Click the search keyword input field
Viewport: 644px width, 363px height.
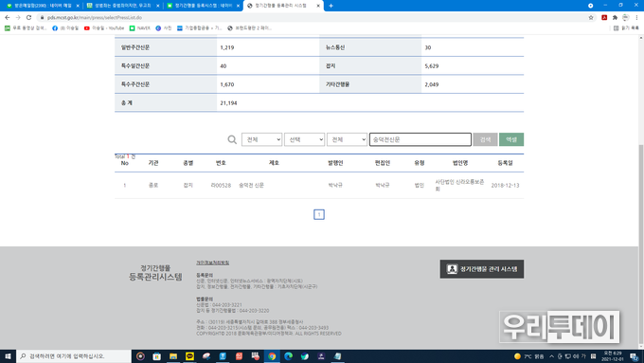(420, 139)
